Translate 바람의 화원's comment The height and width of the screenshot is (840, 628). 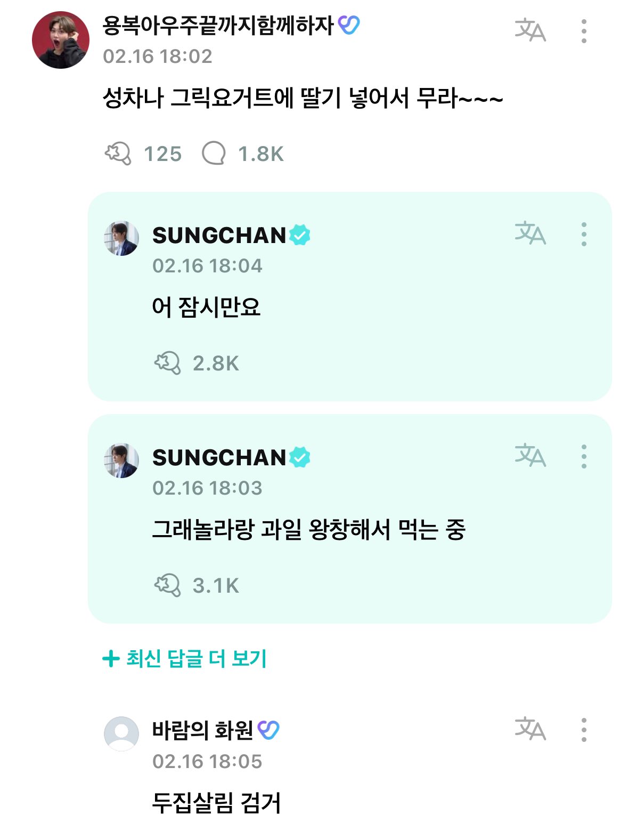tap(530, 729)
